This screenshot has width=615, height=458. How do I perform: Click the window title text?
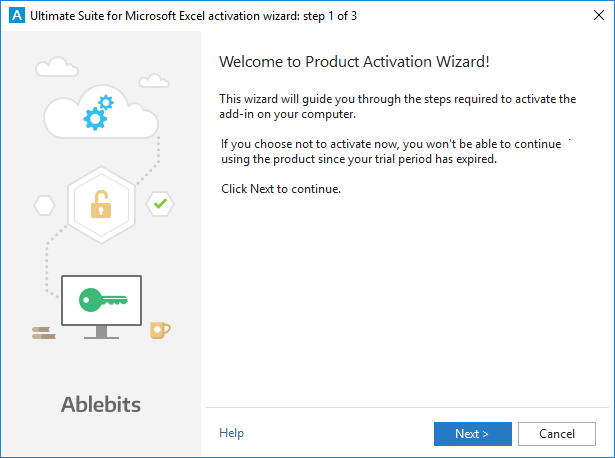[x=193, y=16]
